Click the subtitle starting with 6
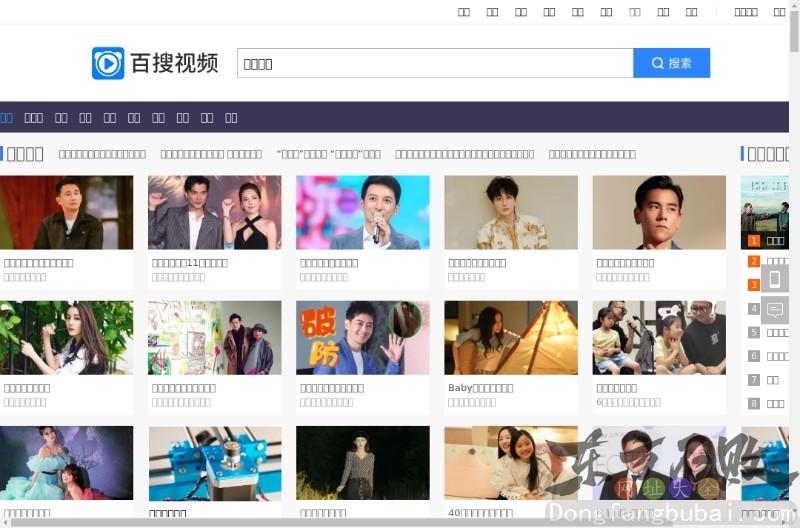 [628, 403]
